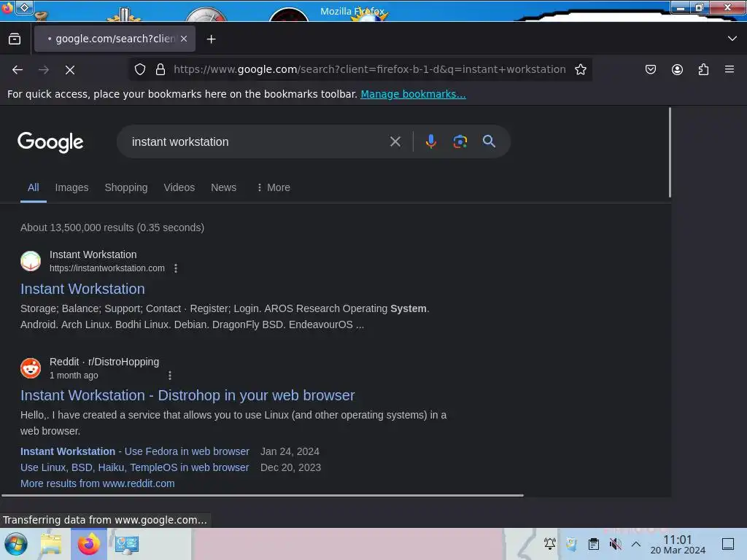The image size is (747, 560).
Task: Open options for the Reddit result
Action: point(170,376)
